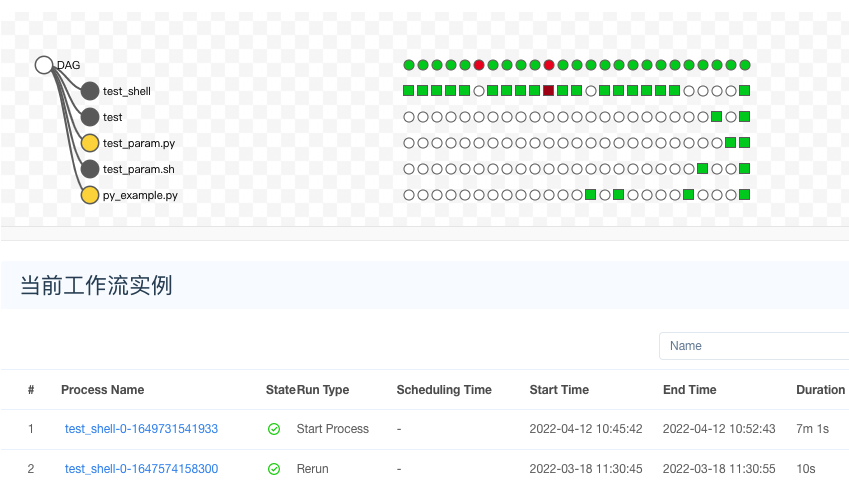Click the first red circle in DAG status row
The height and width of the screenshot is (489, 849).
pos(479,65)
